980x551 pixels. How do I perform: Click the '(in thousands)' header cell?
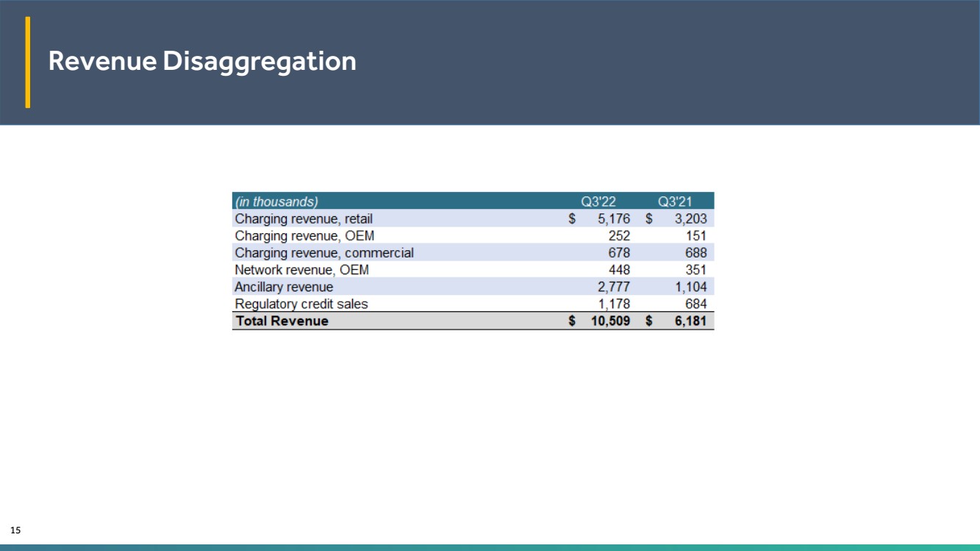(276, 201)
